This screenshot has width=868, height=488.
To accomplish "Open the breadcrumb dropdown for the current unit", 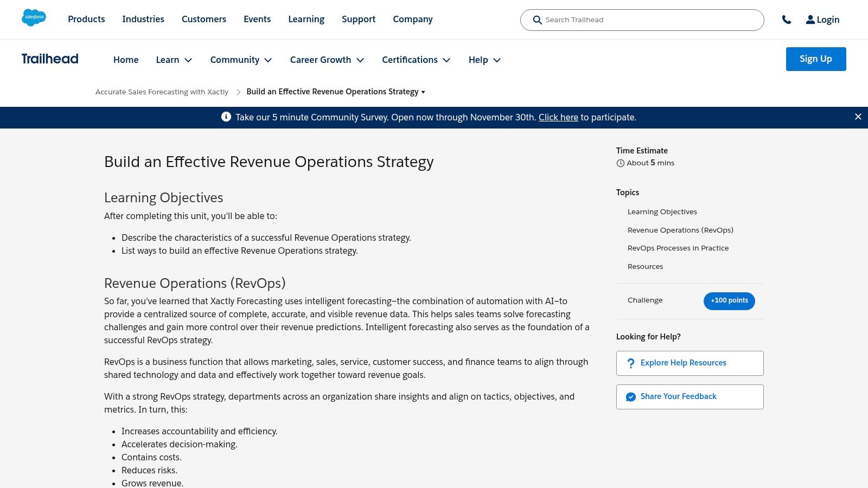I will (x=423, y=92).
